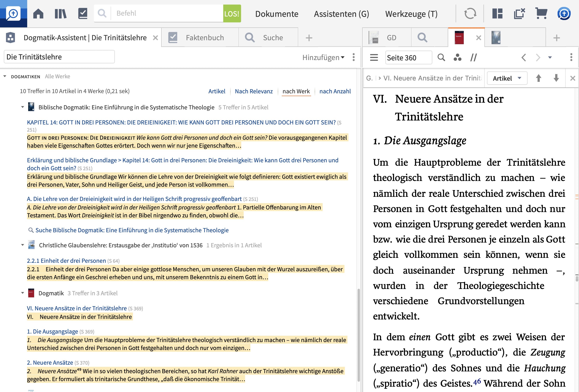Close the Dogmatik-Assistent tab
The height and width of the screenshot is (392, 579).
pos(155,38)
